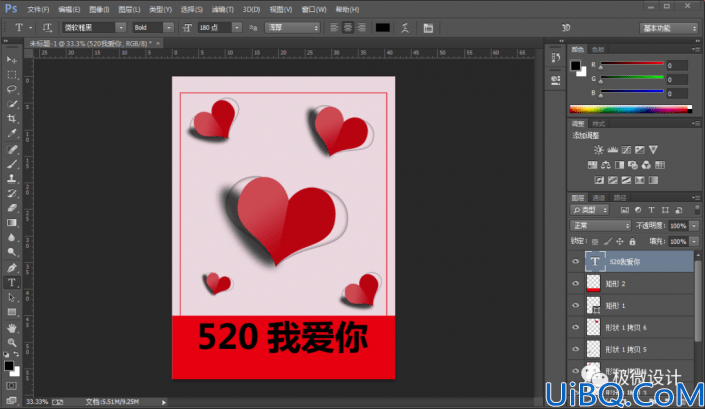Viewport: 705px width, 409px height.
Task: Select the History Brush tool
Action: click(x=12, y=193)
